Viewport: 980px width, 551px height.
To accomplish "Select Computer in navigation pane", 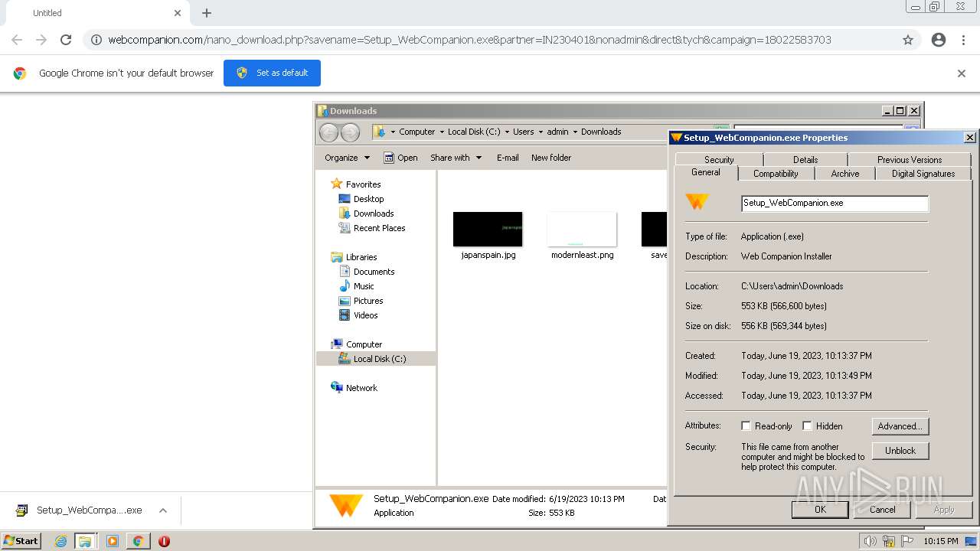I will click(x=364, y=344).
